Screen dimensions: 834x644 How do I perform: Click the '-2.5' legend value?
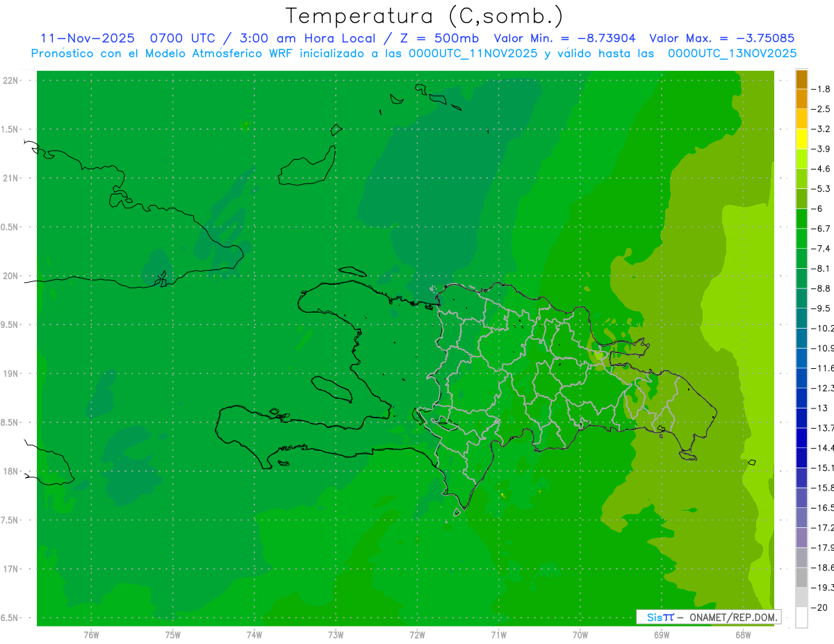click(821, 109)
